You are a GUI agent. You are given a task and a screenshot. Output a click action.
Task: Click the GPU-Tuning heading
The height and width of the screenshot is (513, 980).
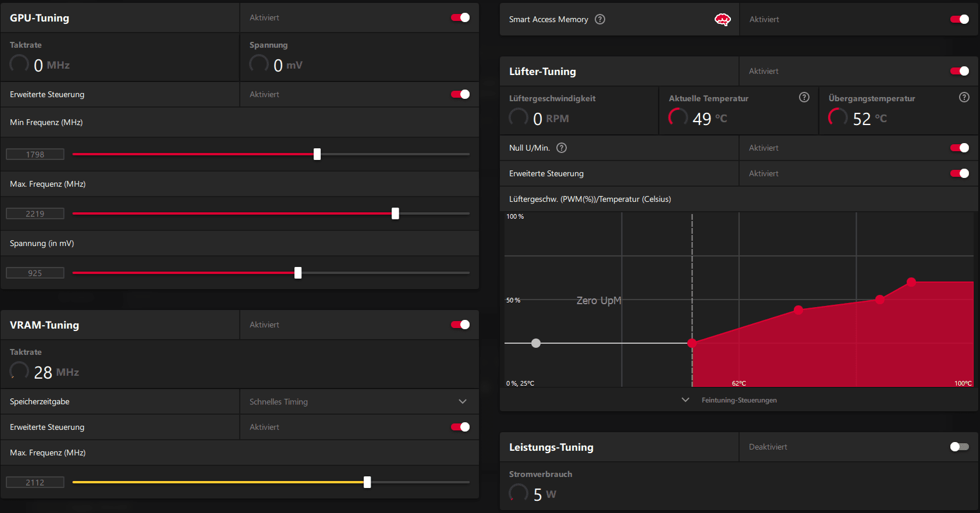pyautogui.click(x=40, y=18)
